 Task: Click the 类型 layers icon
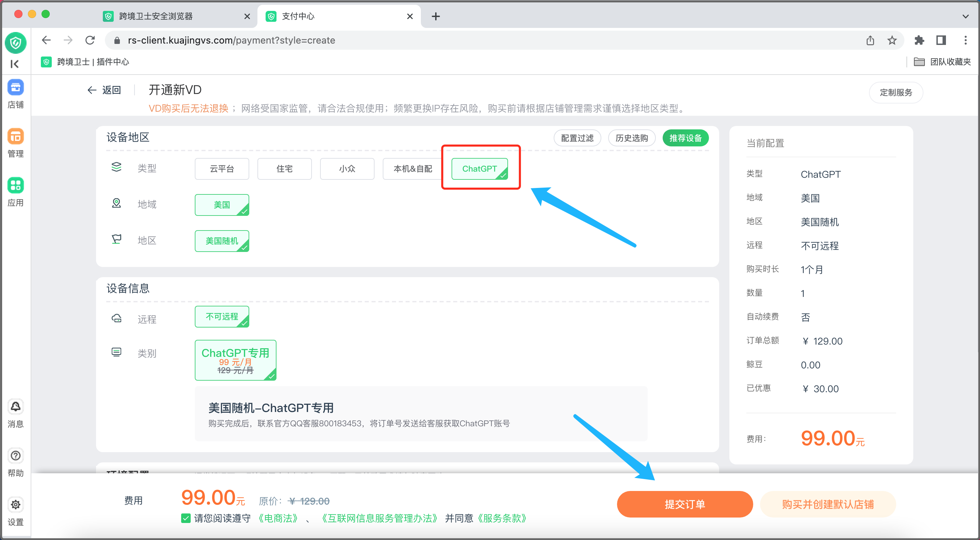tap(116, 167)
